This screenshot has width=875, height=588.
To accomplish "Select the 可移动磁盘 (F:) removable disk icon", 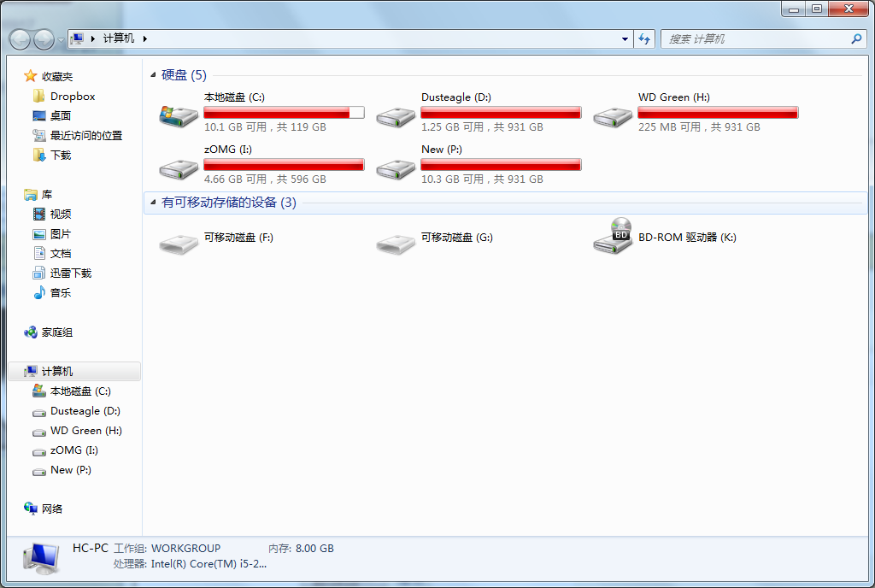I will (179, 244).
